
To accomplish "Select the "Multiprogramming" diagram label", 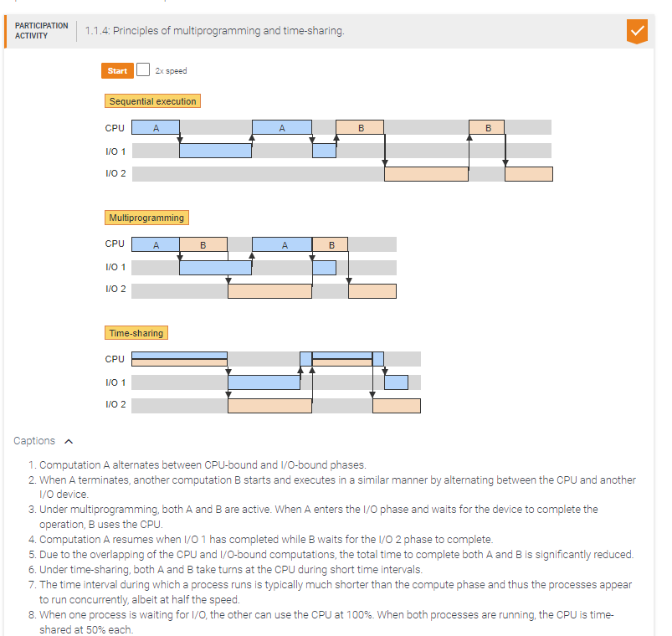I will (x=146, y=218).
